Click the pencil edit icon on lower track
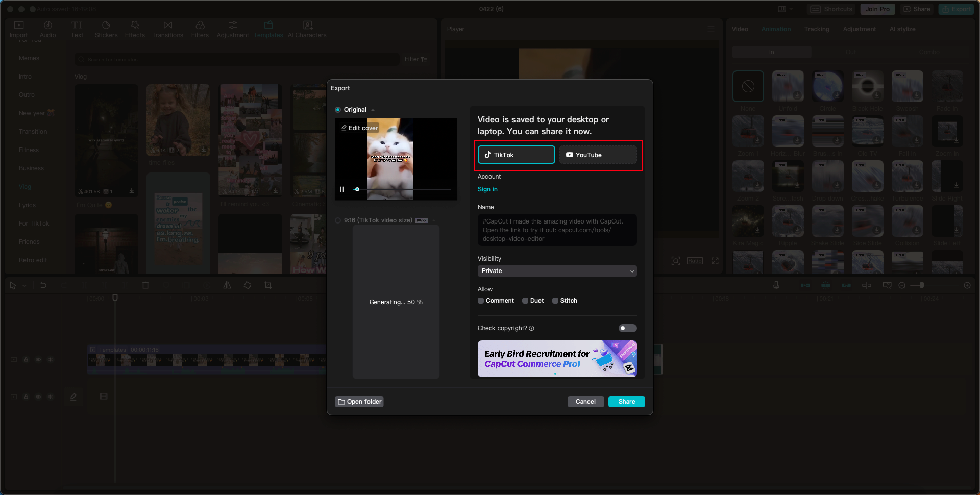 [x=73, y=397]
